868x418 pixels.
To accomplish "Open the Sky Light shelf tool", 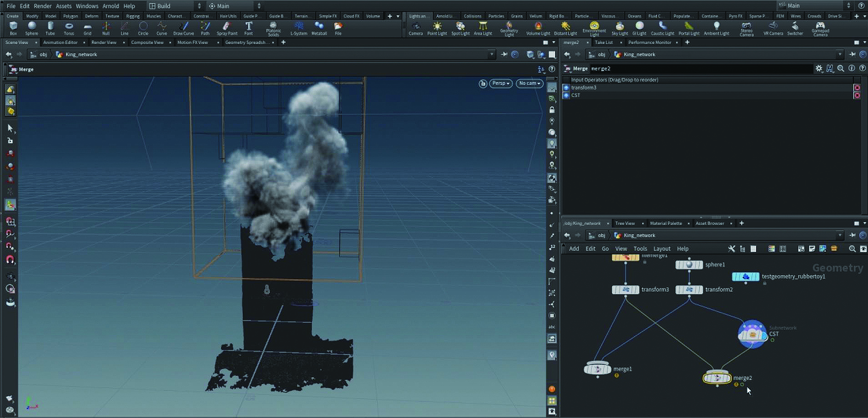I will (x=619, y=28).
